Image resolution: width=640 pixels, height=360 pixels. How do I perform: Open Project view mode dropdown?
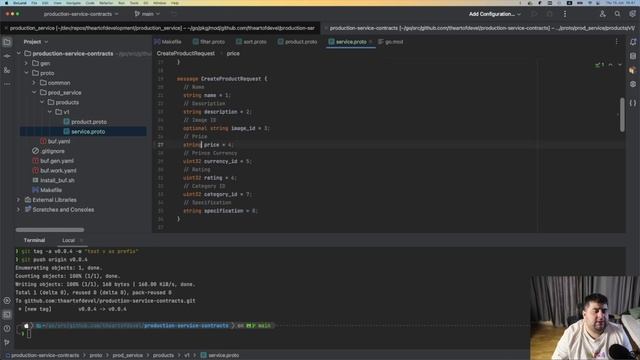point(36,42)
